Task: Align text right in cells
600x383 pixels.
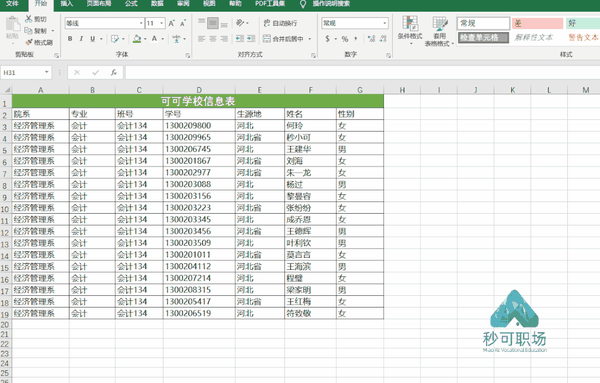Action: coord(224,39)
